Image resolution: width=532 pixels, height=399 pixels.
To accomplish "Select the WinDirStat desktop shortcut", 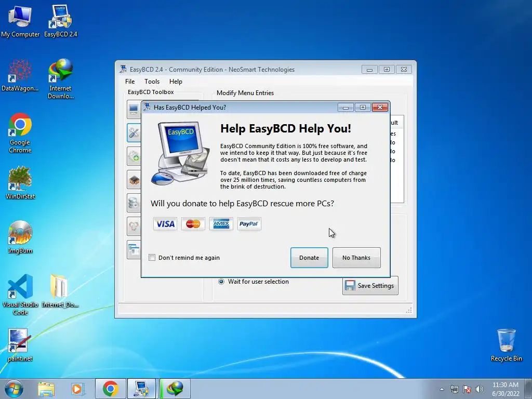I will pyautogui.click(x=20, y=182).
